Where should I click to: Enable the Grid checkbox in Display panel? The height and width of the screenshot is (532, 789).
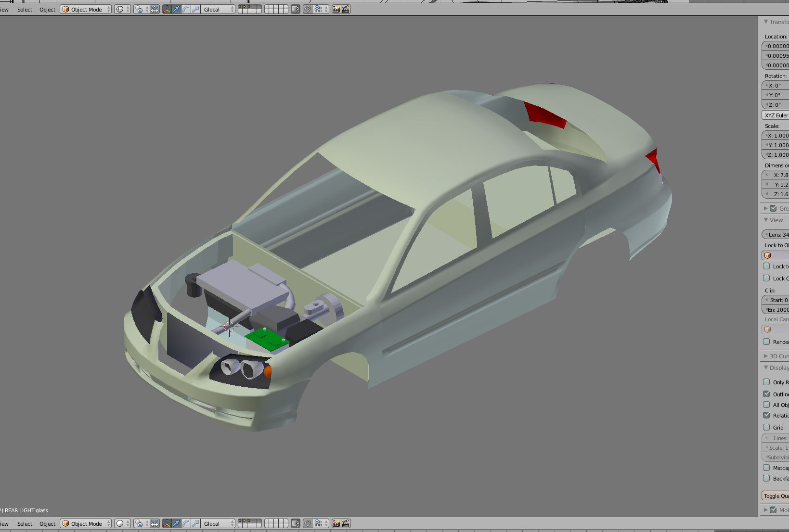pyautogui.click(x=766, y=427)
